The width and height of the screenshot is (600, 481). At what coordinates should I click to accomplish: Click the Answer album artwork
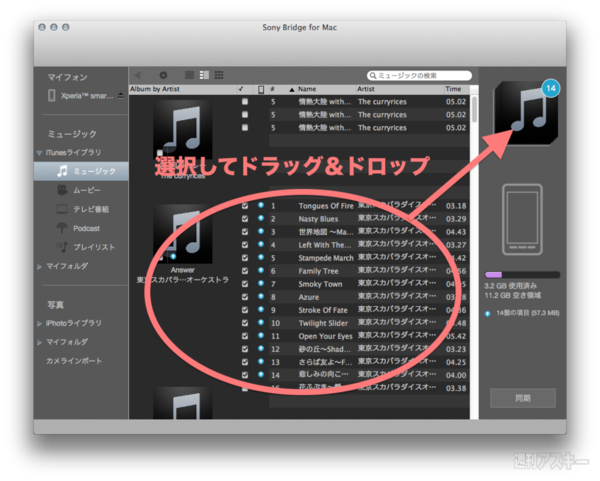(x=183, y=233)
